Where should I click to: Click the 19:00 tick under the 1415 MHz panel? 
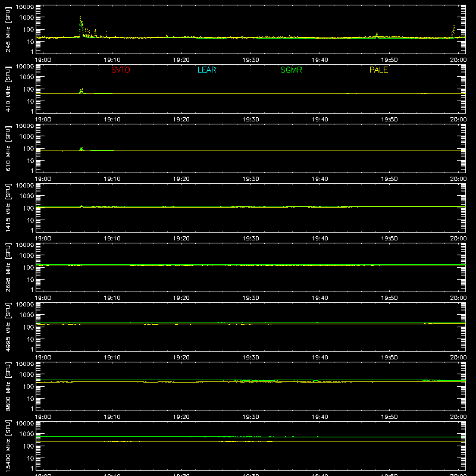tap(43, 239)
